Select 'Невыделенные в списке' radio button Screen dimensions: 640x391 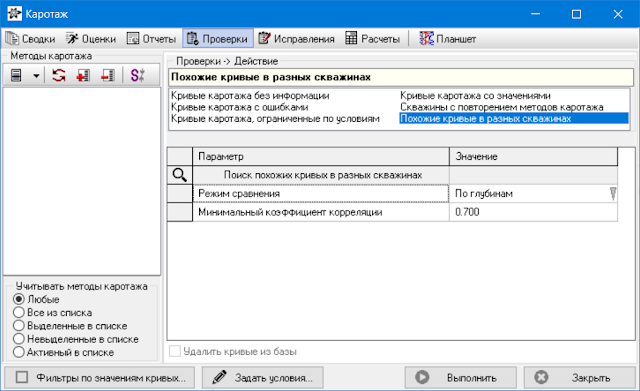(19, 339)
